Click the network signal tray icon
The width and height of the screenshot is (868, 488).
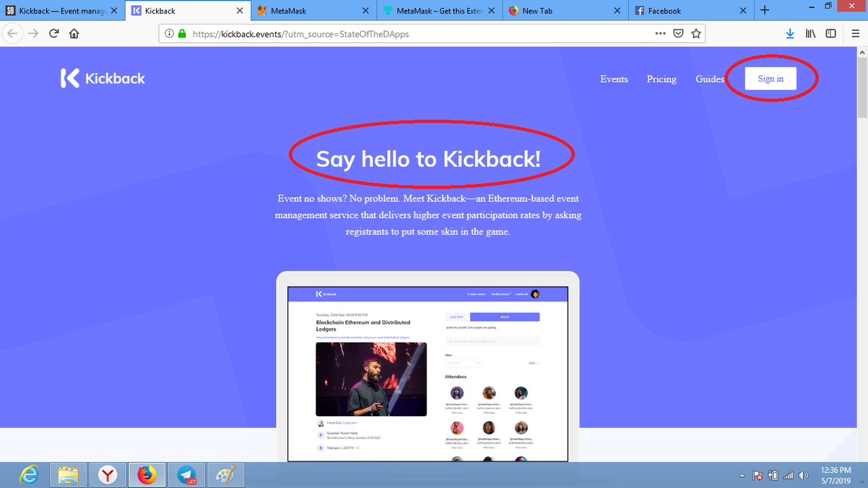788,475
